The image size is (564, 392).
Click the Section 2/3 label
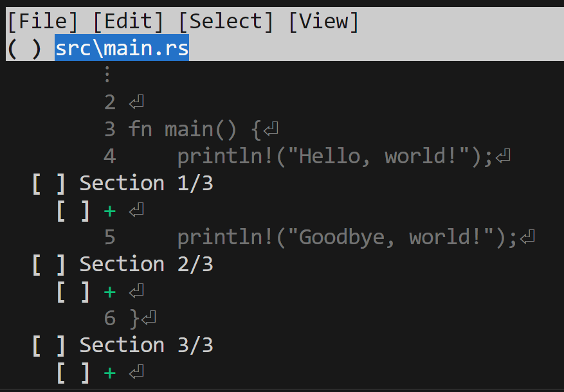(147, 265)
